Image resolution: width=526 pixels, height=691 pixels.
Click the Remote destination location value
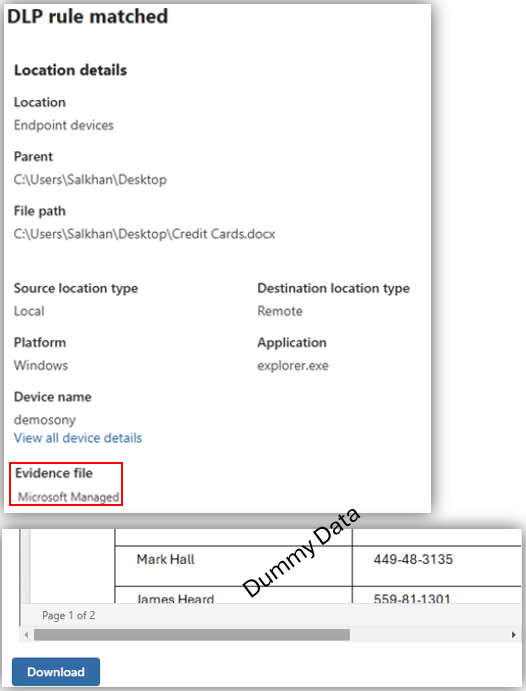(x=280, y=311)
